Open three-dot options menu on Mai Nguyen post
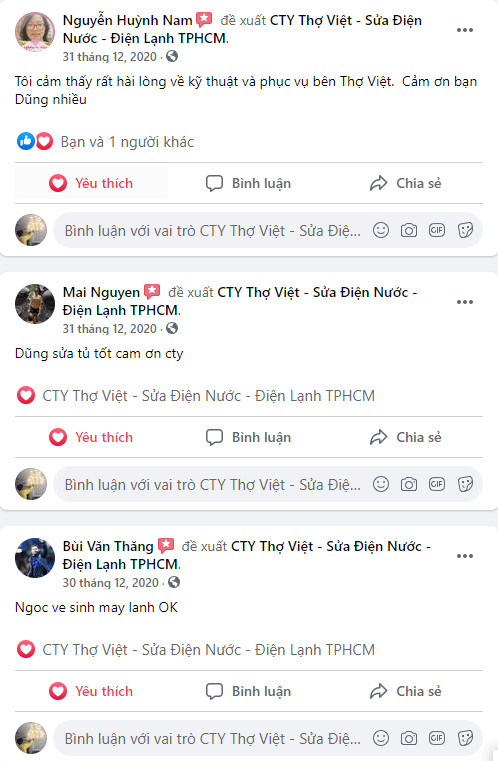Screen dimensions: 498x761 pos(465,302)
